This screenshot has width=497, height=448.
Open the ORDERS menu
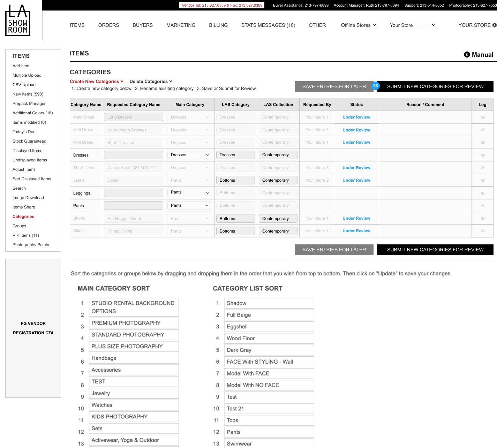tap(108, 25)
